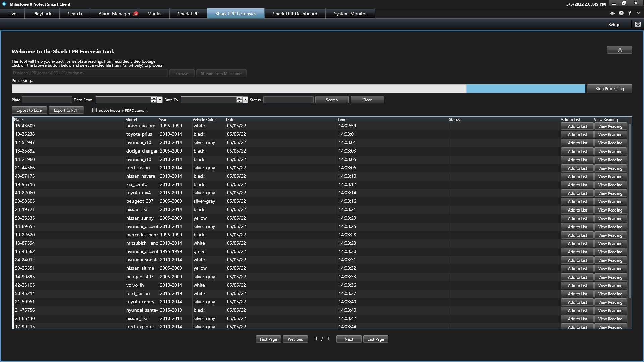Decrease Date To with down spinner
Screen dimensions: 644x362
pyautogui.click(x=239, y=101)
